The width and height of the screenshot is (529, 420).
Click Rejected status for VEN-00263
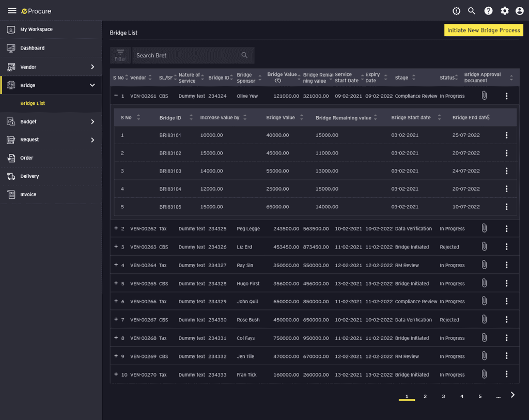click(449, 247)
